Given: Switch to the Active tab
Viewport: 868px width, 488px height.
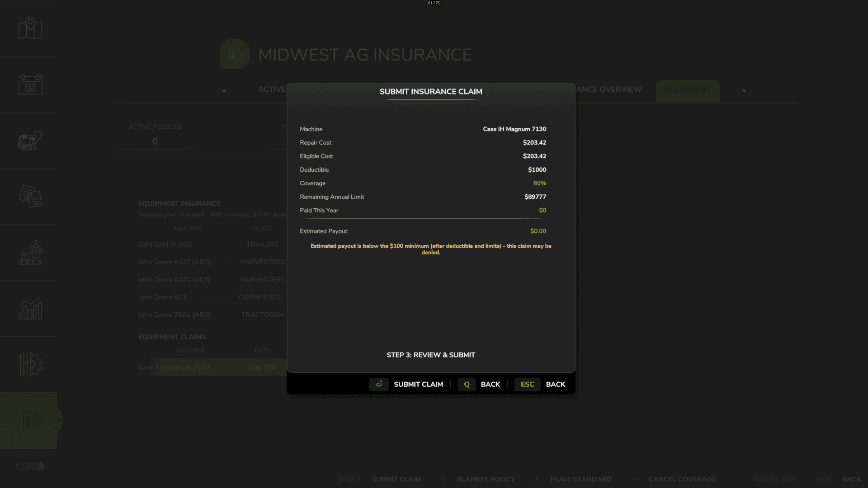Looking at the screenshot, I should [272, 89].
